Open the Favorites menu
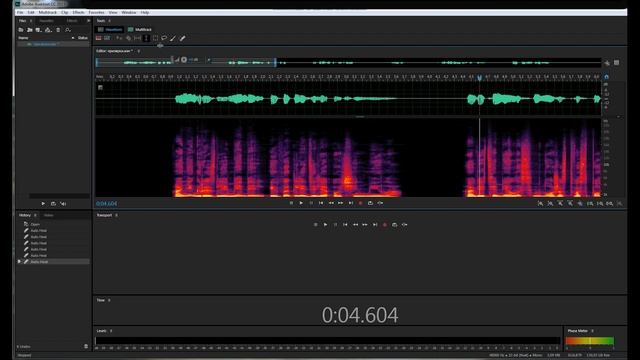Viewport: 640px width, 360px height. tap(96, 12)
